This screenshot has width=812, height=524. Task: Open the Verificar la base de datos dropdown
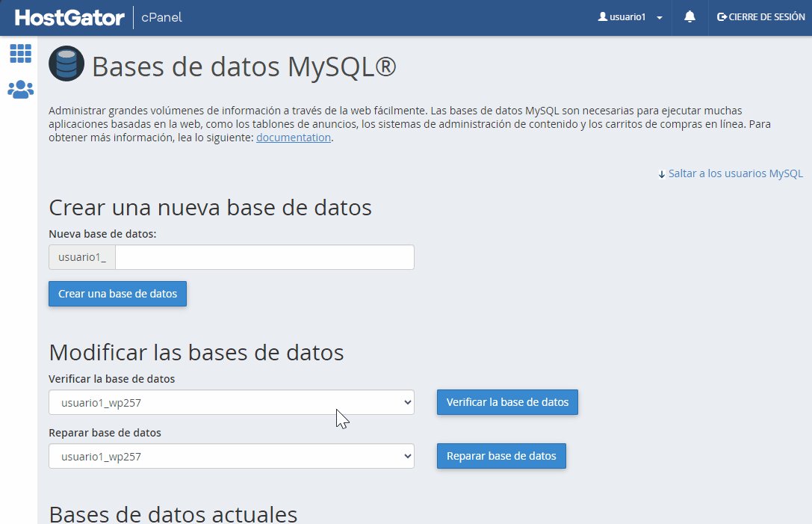[x=232, y=403]
